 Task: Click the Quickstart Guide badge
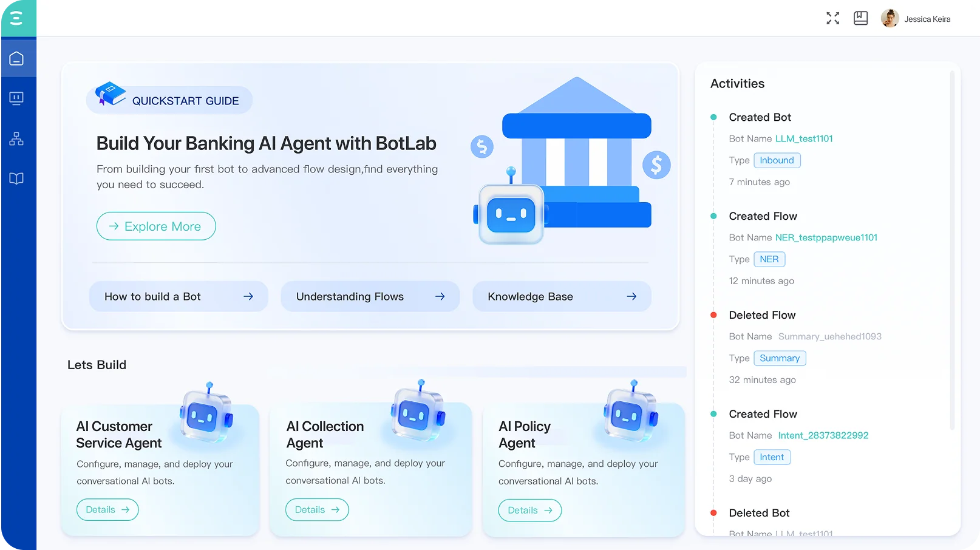(169, 100)
